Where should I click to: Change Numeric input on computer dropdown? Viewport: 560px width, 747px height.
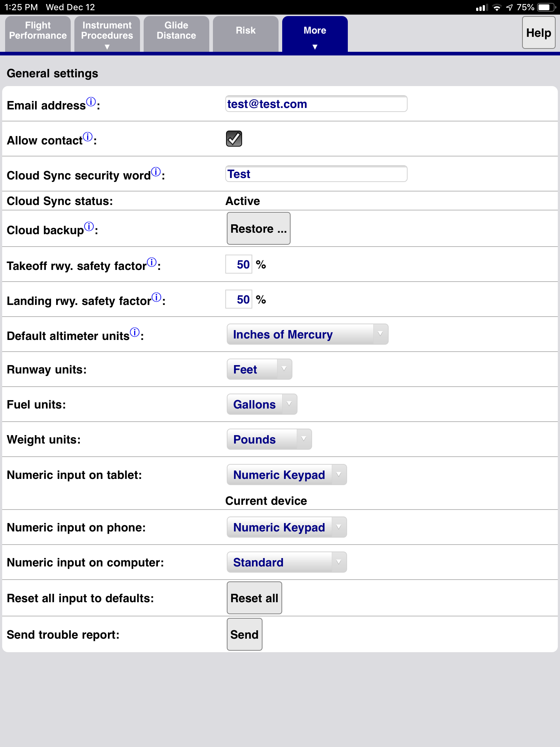click(x=287, y=562)
